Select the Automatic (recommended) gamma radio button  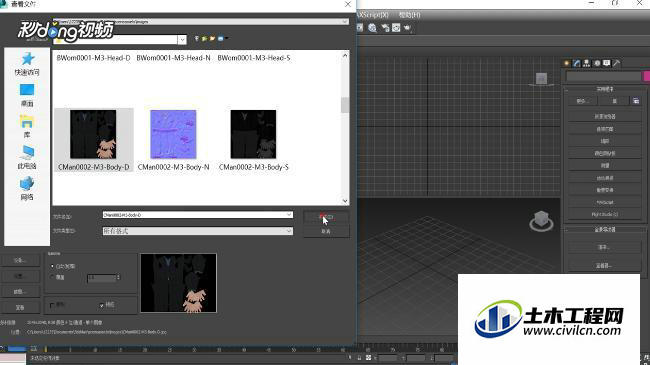pyautogui.click(x=52, y=266)
